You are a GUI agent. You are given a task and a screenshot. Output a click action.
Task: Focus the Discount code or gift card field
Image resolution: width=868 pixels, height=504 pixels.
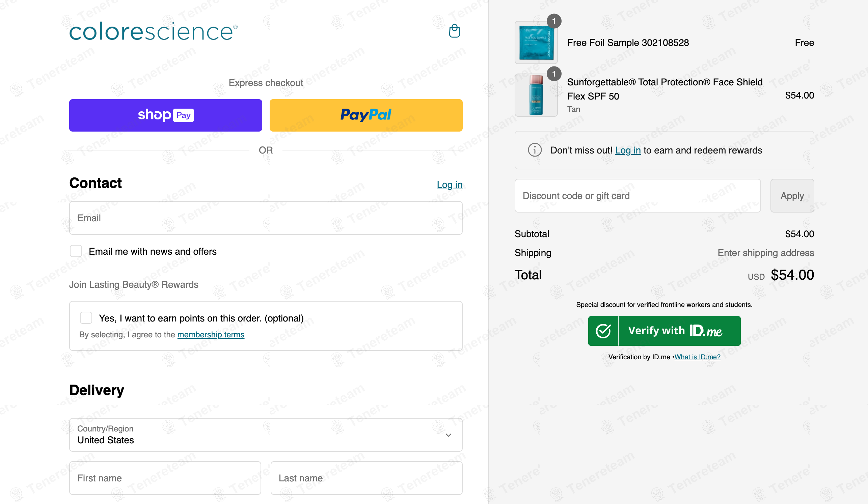click(638, 196)
